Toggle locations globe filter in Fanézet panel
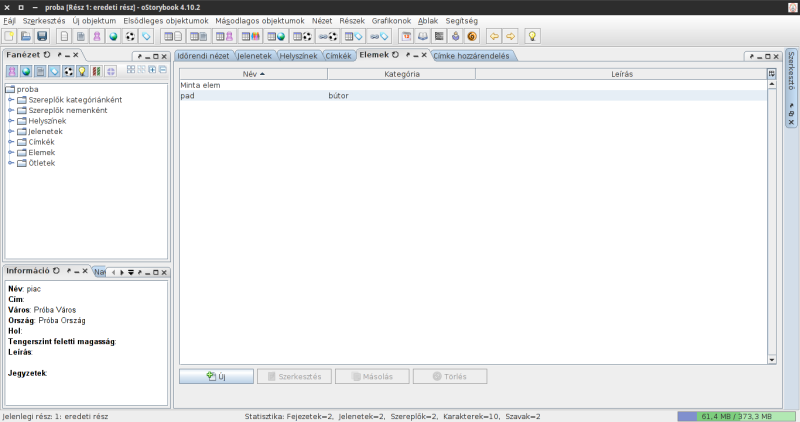Viewport: 800px width, 422px height. [x=26, y=71]
